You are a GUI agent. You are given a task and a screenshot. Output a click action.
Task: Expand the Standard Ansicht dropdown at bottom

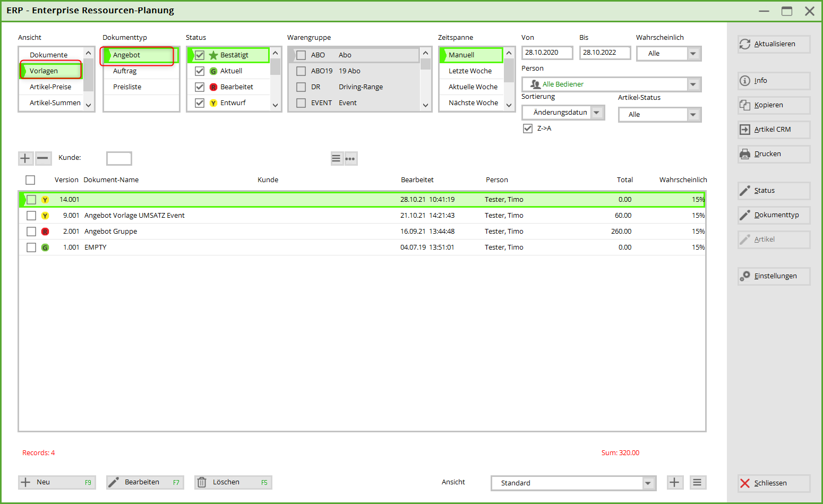tap(648, 483)
